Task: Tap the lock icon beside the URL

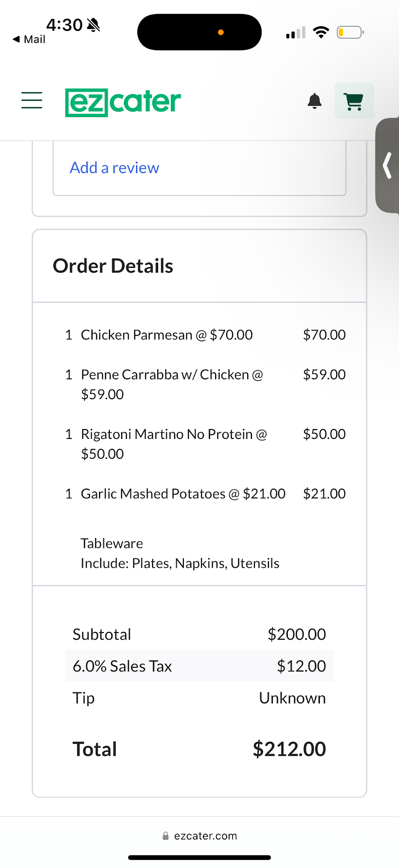Action: point(165,836)
